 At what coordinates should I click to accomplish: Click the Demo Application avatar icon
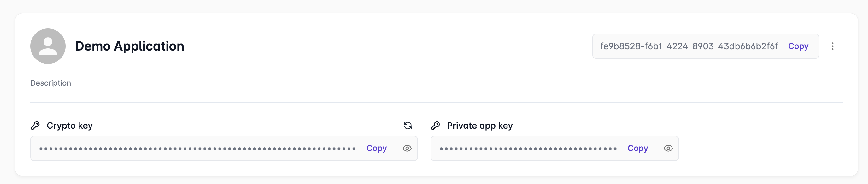[48, 46]
